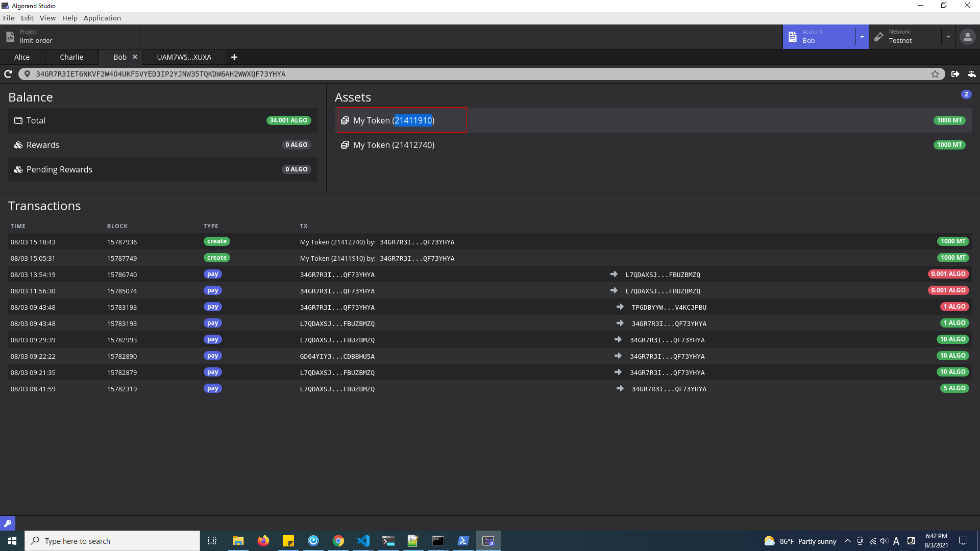Image resolution: width=980 pixels, height=551 pixels.
Task: Open the user profile avatar icon
Action: pyautogui.click(x=967, y=37)
